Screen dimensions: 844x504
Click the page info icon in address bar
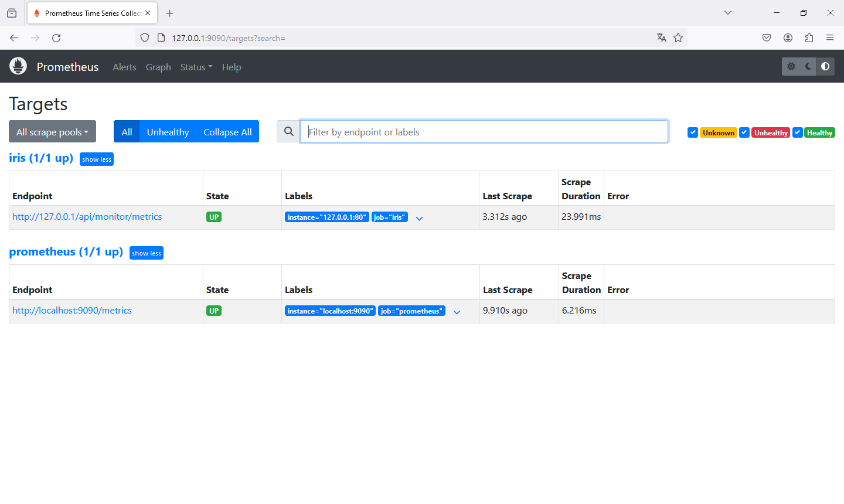pos(161,38)
